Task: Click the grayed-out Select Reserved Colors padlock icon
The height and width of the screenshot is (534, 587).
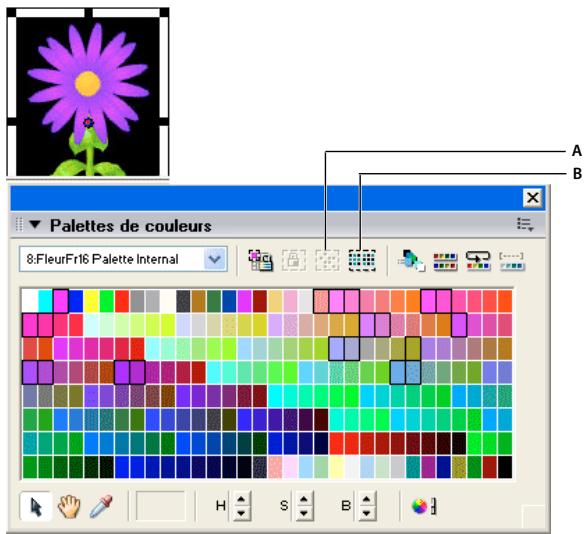Action: click(294, 260)
